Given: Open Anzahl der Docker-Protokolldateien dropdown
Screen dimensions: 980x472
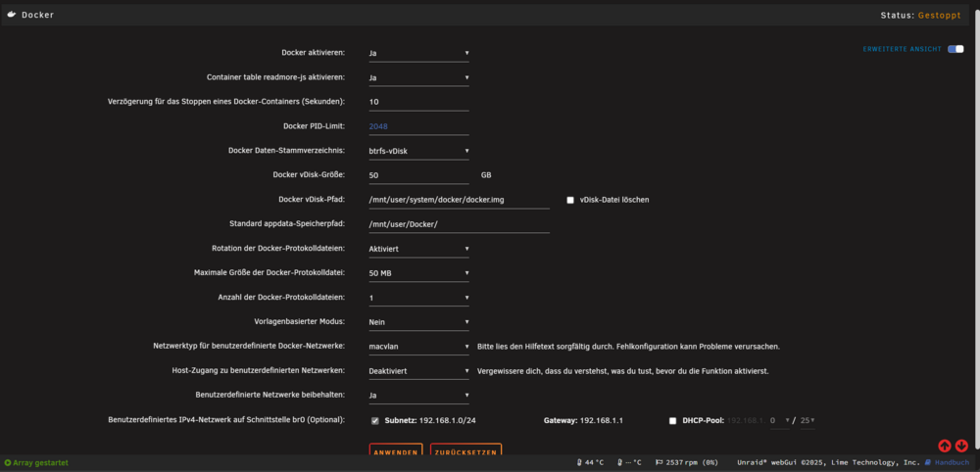Looking at the screenshot, I should coord(418,297).
